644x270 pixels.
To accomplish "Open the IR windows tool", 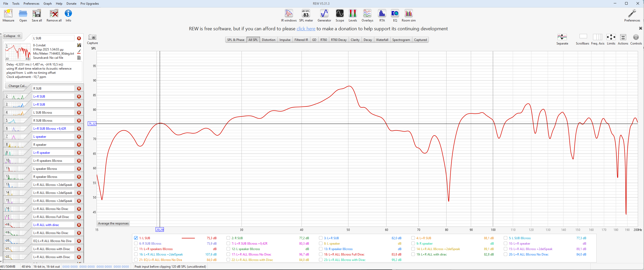I will click(289, 16).
